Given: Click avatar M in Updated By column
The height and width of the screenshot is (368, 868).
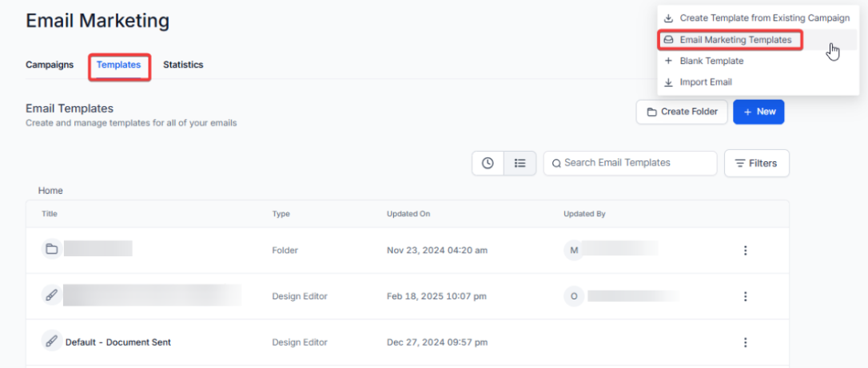Looking at the screenshot, I should (x=573, y=251).
